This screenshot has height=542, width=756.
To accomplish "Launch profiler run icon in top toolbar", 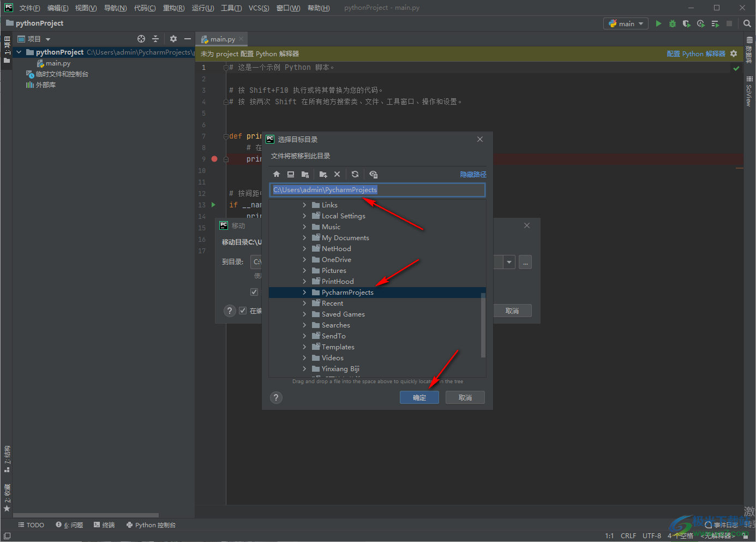I will [701, 23].
